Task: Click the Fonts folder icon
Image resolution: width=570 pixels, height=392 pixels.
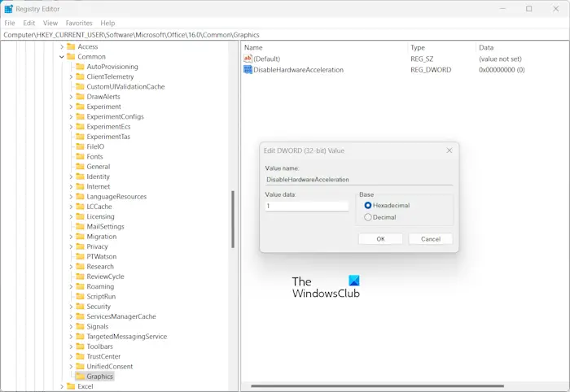Action: point(80,156)
